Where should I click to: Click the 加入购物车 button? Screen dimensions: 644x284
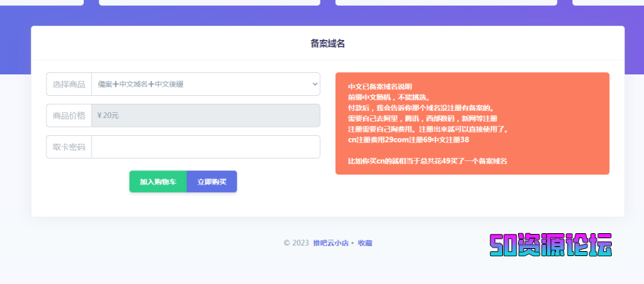pyautogui.click(x=158, y=182)
